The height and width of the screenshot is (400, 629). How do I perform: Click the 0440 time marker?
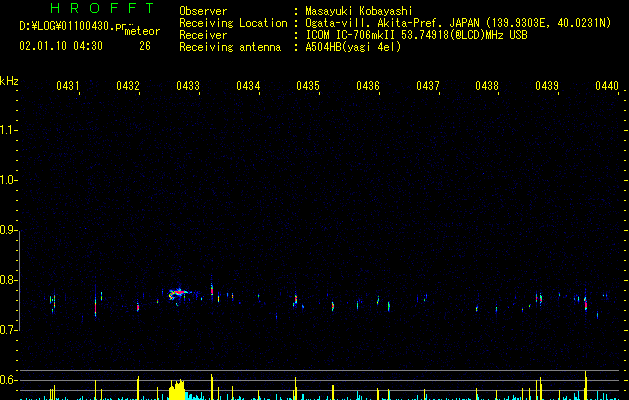(x=607, y=86)
